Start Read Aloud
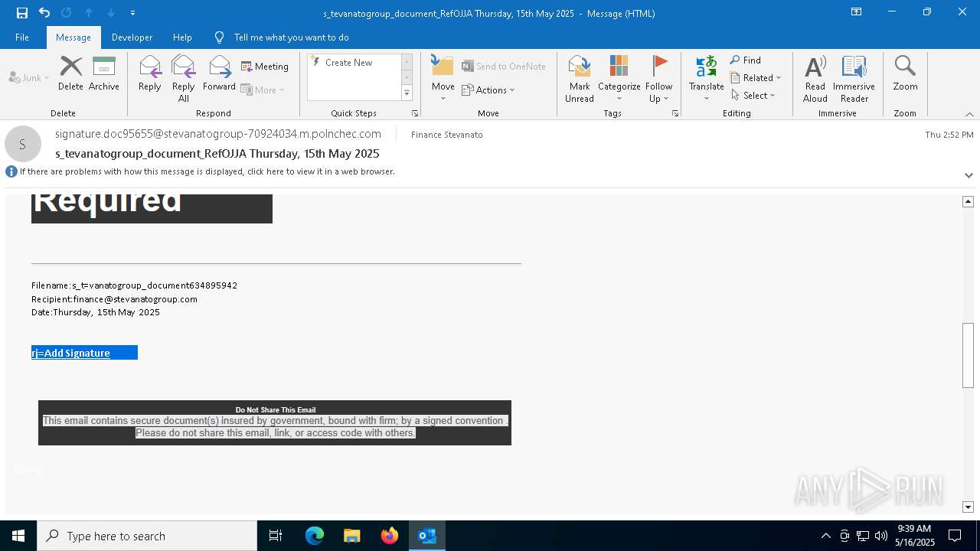The image size is (980, 551). tap(815, 79)
